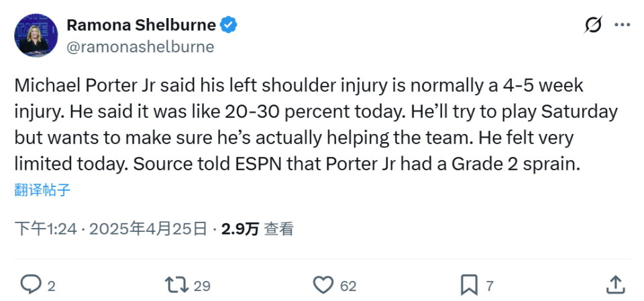Click the reply count of 2
Screen dimensions: 644x301
pyautogui.click(x=51, y=286)
